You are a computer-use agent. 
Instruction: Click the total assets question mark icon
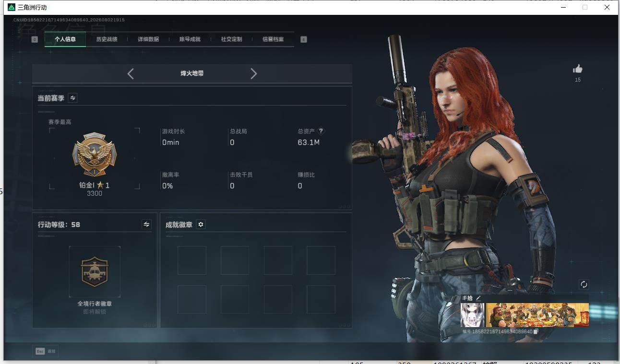pos(321,131)
